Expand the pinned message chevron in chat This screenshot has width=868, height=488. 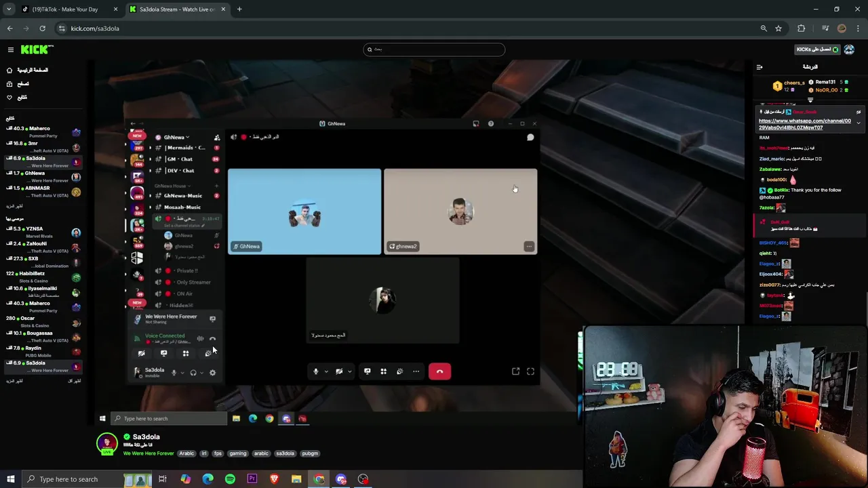tap(859, 123)
